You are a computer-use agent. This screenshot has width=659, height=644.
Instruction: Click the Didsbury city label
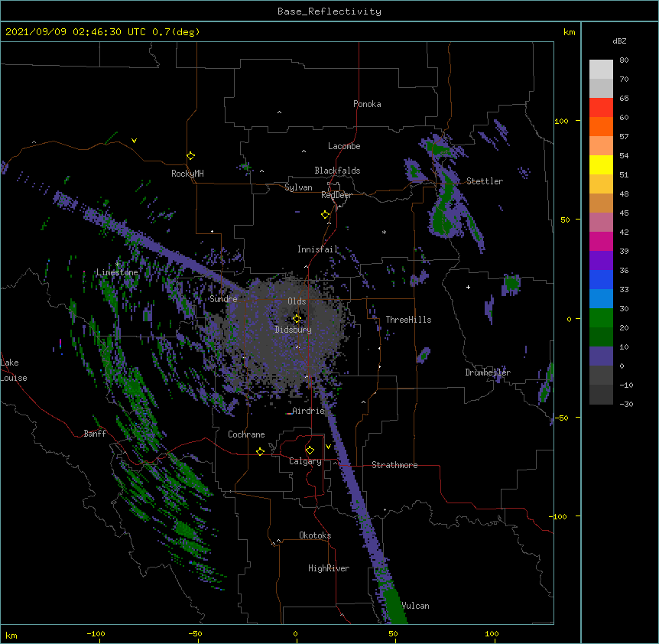tap(294, 330)
